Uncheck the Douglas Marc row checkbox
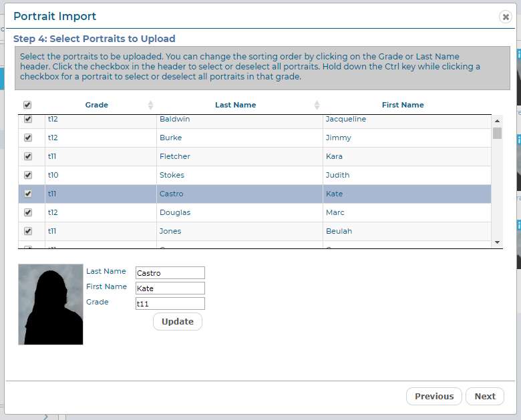 [x=28, y=212]
